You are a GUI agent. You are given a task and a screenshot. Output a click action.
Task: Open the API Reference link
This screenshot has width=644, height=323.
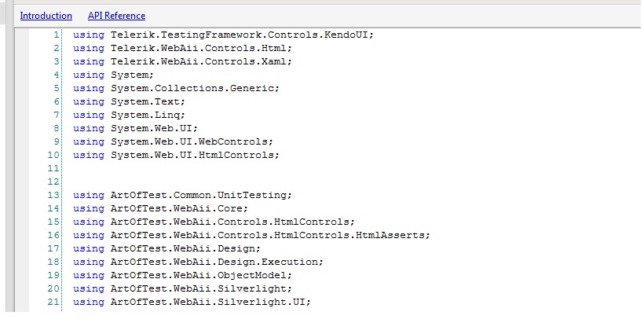coord(116,16)
